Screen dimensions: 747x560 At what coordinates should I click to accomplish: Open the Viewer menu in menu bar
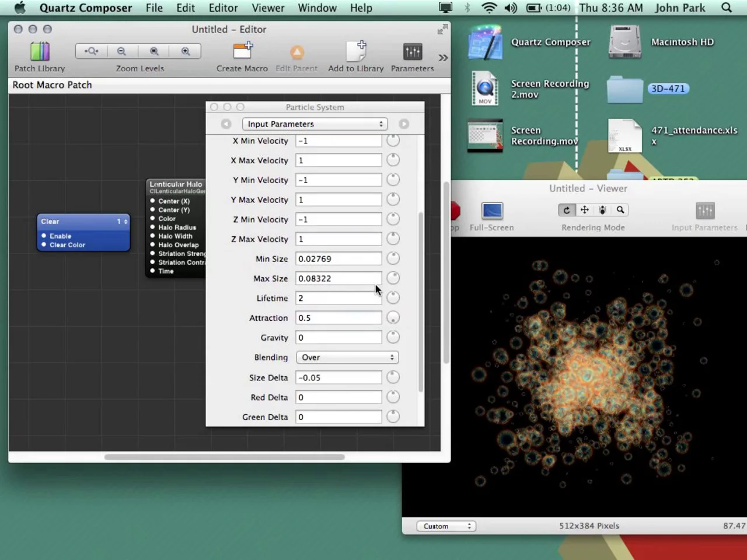pyautogui.click(x=268, y=8)
